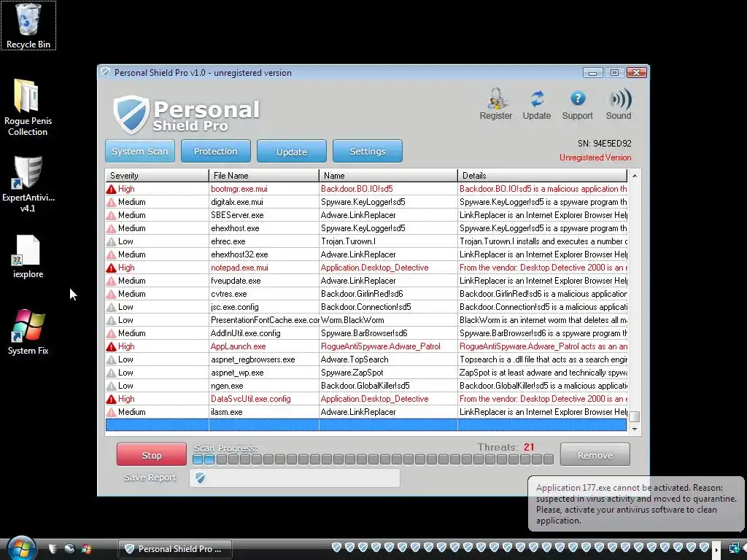Click the Remove threats button
This screenshot has height=560, width=747.
[x=595, y=455]
